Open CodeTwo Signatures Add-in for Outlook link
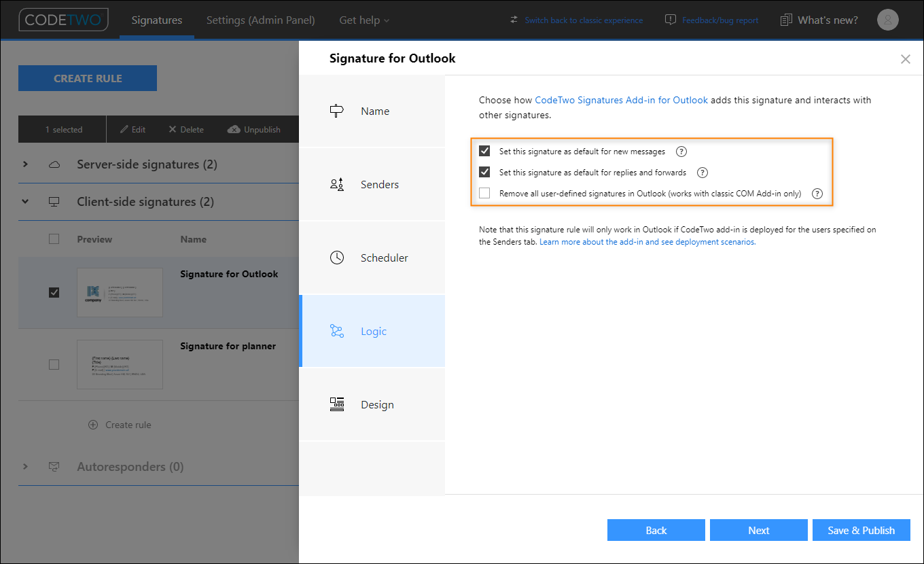 (x=622, y=100)
